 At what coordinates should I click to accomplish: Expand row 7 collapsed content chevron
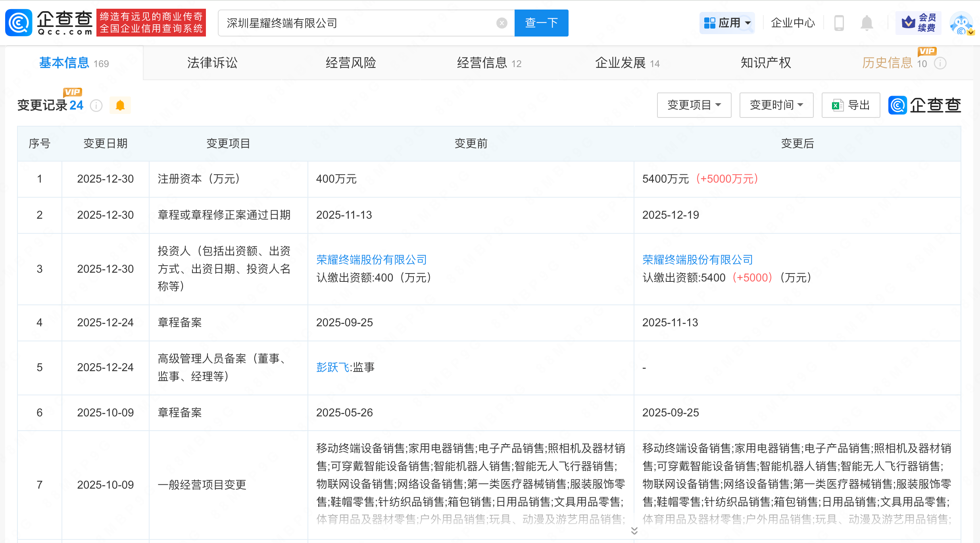(x=634, y=531)
